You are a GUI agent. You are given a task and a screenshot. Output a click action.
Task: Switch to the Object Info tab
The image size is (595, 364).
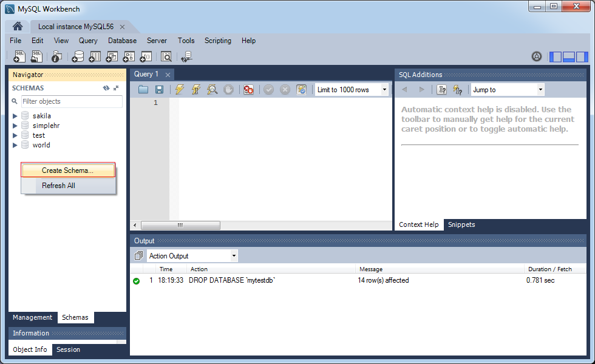[30, 349]
